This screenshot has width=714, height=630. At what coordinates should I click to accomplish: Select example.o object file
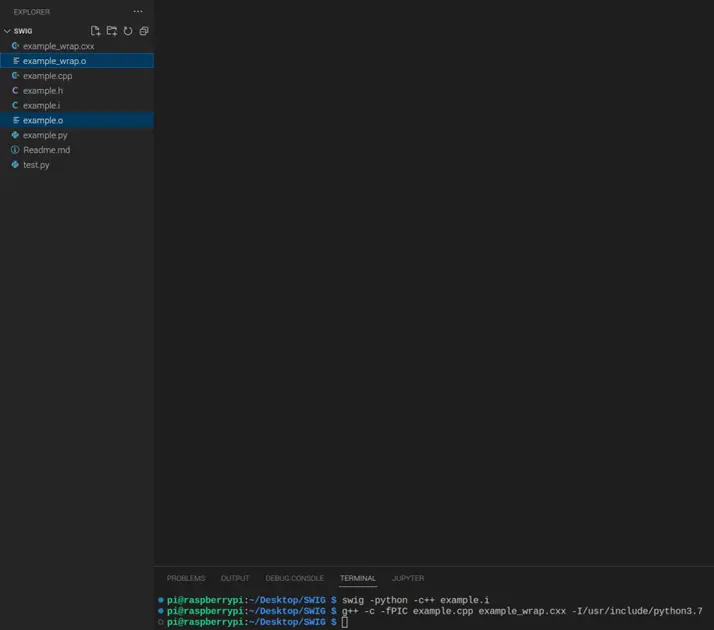coord(77,120)
